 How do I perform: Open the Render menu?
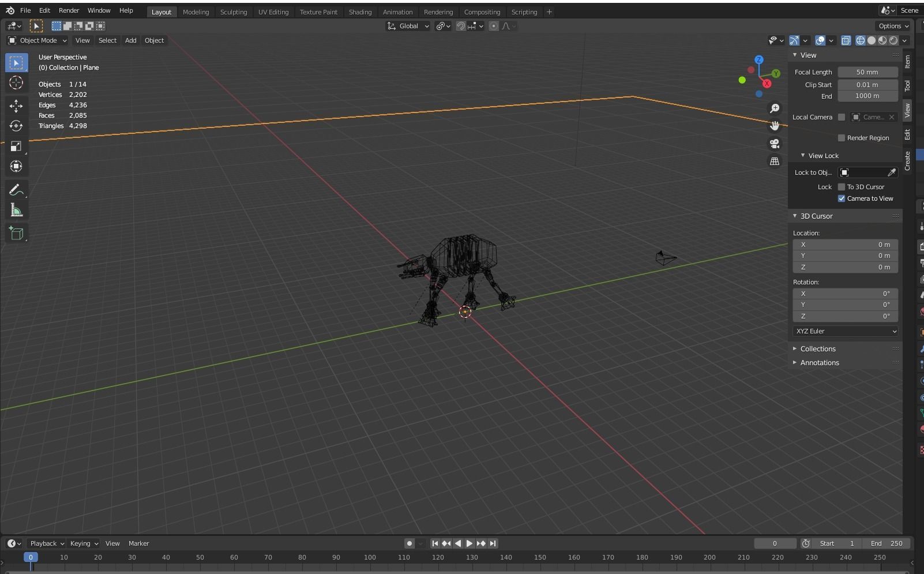click(69, 10)
